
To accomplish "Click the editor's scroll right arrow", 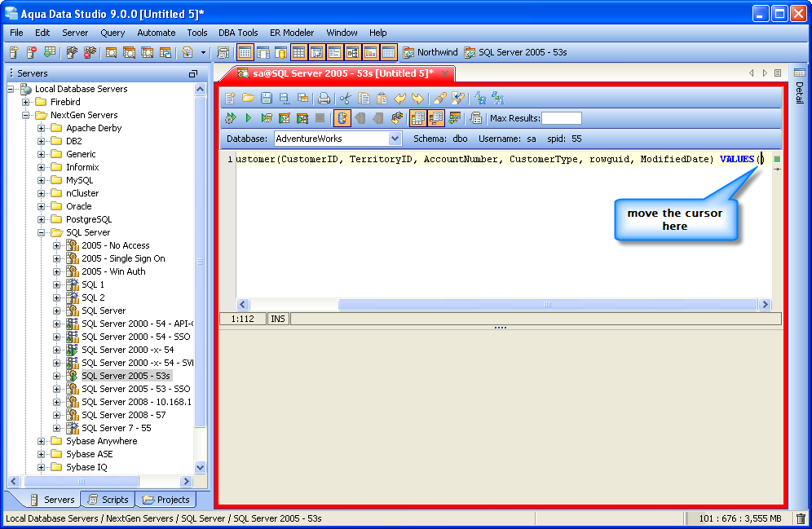I will [765, 304].
